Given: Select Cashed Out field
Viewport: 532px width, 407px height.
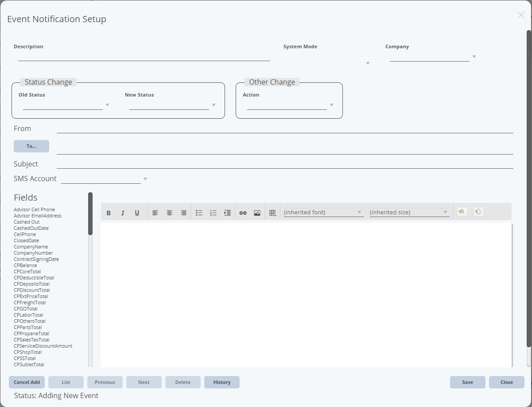Looking at the screenshot, I should pyautogui.click(x=27, y=222).
